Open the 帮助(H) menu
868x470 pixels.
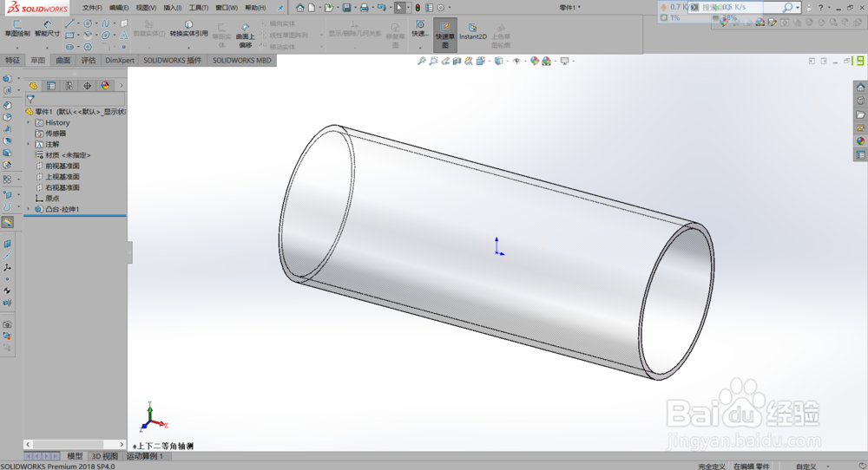click(x=255, y=8)
